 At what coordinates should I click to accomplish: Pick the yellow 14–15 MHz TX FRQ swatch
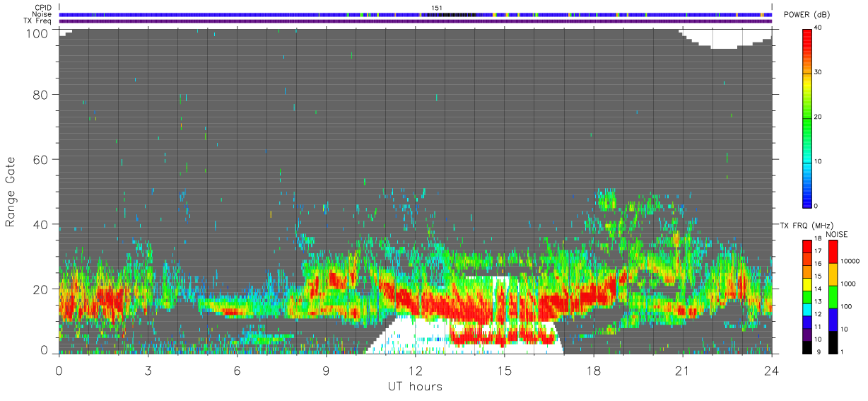807,284
